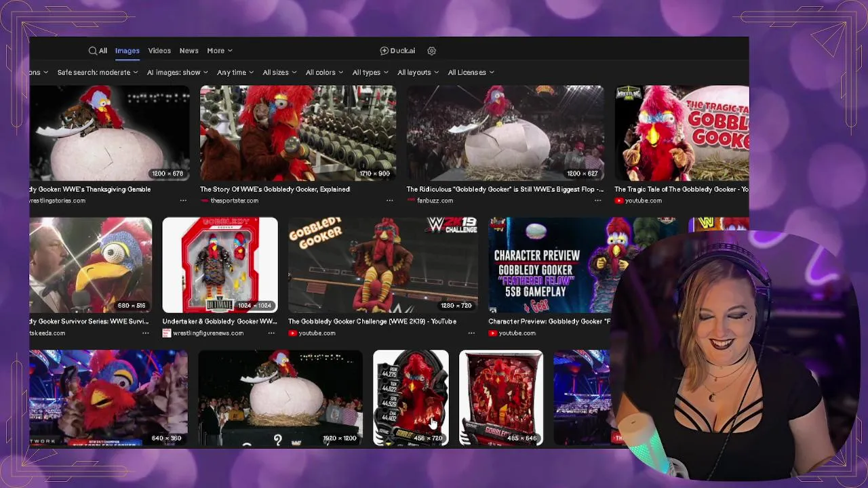Open "Gooker: WWE's Thanksgiving Gamble" title
The width and height of the screenshot is (868, 488).
(90, 189)
